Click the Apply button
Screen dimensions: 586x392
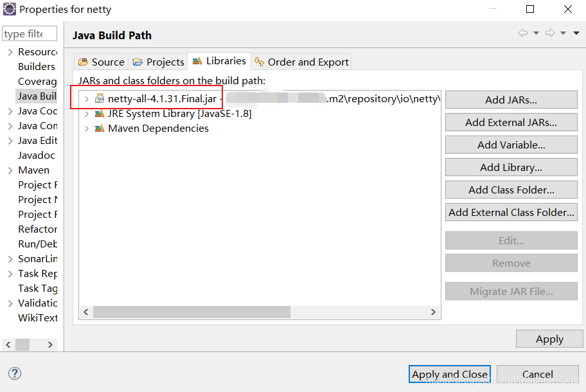(549, 339)
